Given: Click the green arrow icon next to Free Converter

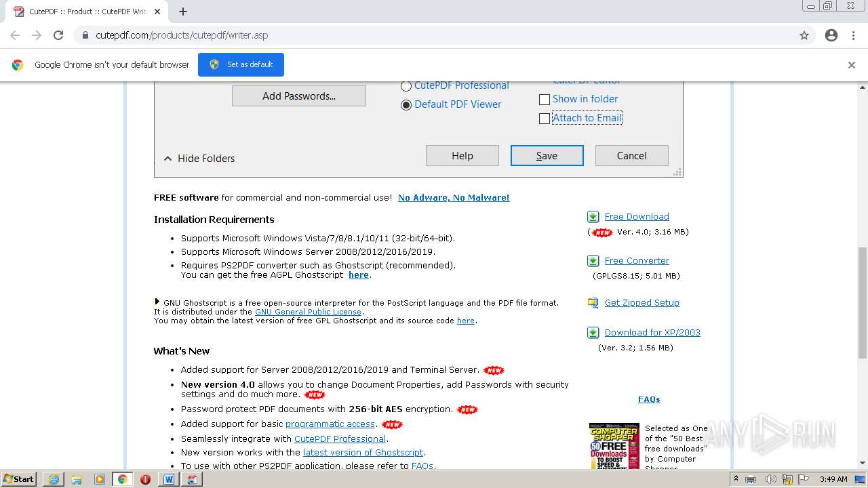Looking at the screenshot, I should [x=593, y=261].
